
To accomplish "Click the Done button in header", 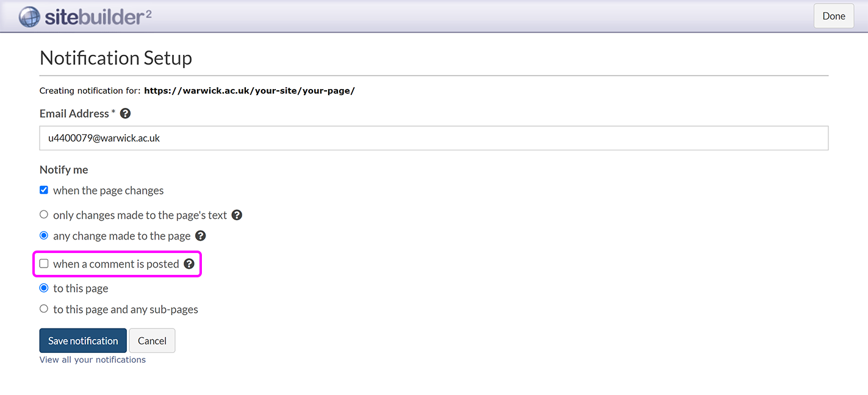I will 834,16.
